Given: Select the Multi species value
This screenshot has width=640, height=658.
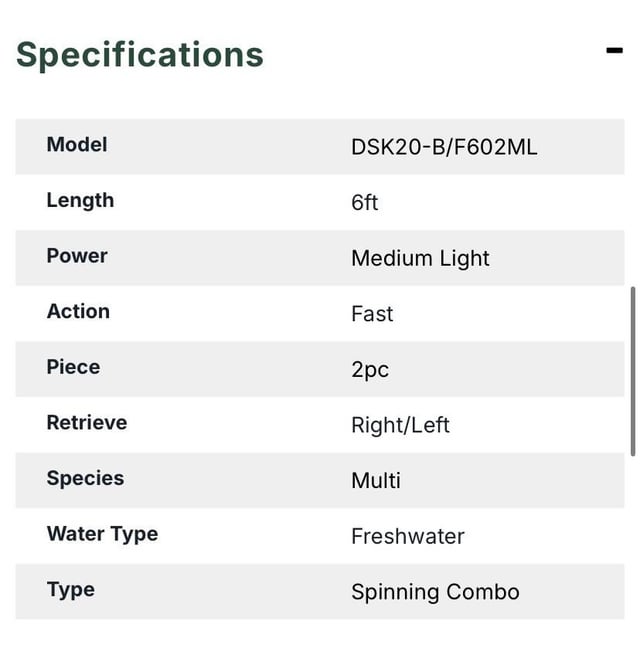Looking at the screenshot, I should (x=376, y=480).
